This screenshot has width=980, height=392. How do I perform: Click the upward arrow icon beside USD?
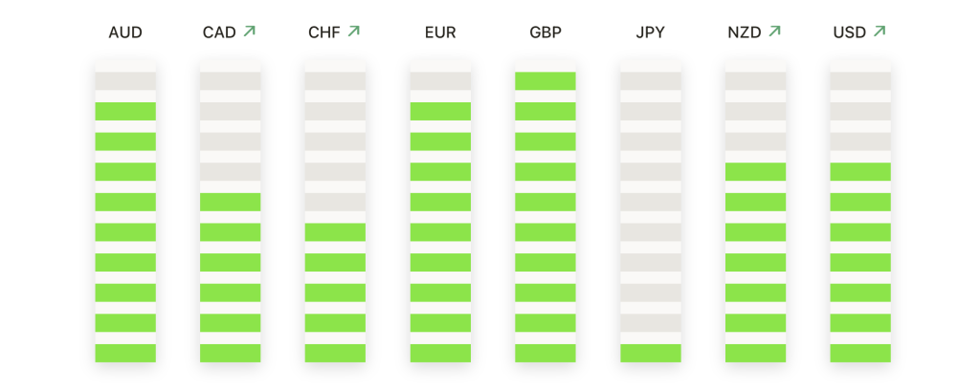tap(880, 31)
